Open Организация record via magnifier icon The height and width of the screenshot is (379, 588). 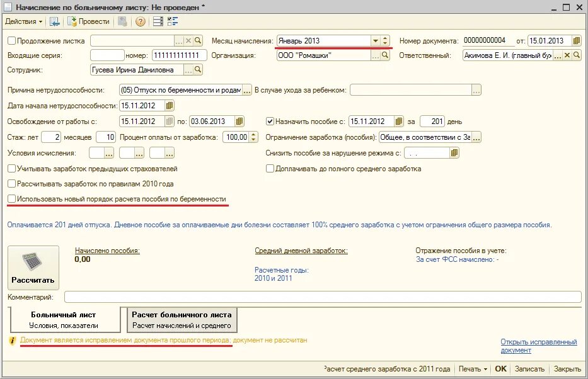pyautogui.click(x=384, y=55)
